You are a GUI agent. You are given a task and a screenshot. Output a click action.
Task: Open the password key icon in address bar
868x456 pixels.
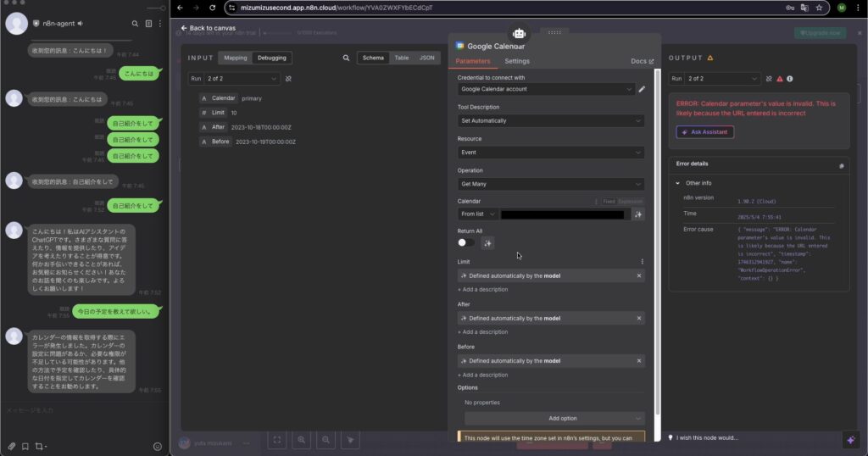click(790, 8)
